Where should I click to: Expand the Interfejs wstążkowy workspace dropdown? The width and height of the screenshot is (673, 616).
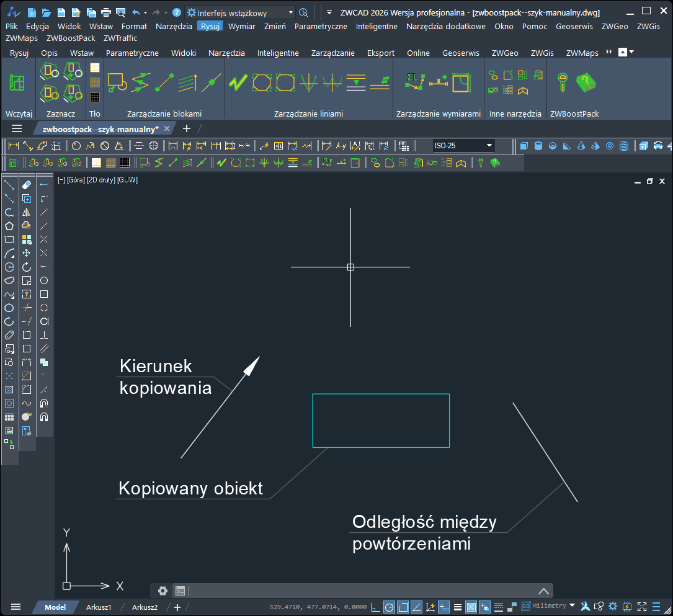click(x=291, y=12)
